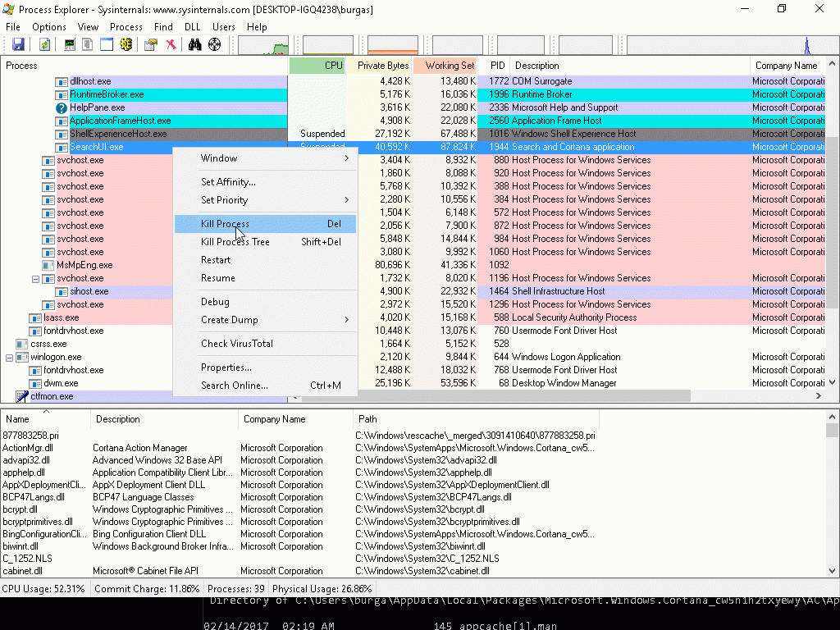Viewport: 840px width, 630px height.
Task: Choose Check VirusTotal in context menu
Action: point(266,344)
